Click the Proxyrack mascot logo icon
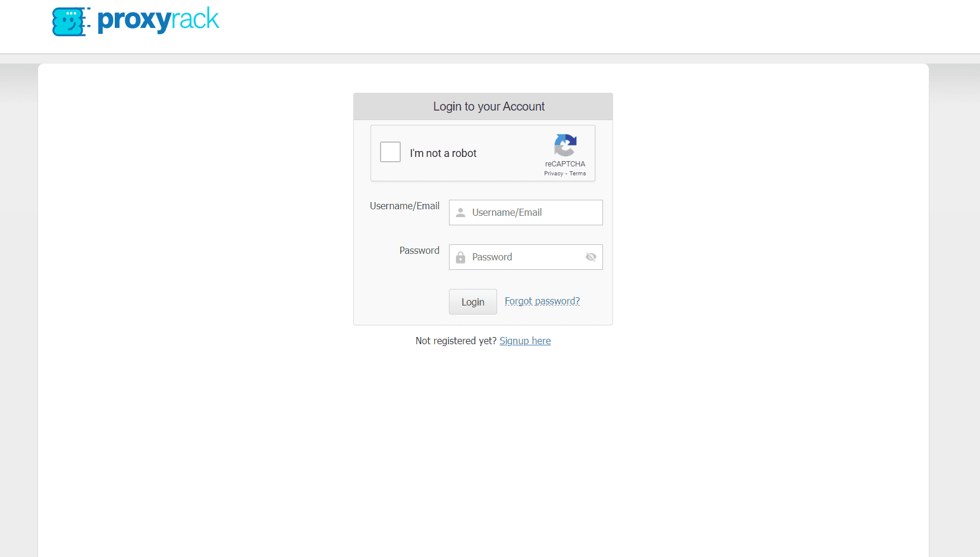The height and width of the screenshot is (557, 980). pos(70,21)
